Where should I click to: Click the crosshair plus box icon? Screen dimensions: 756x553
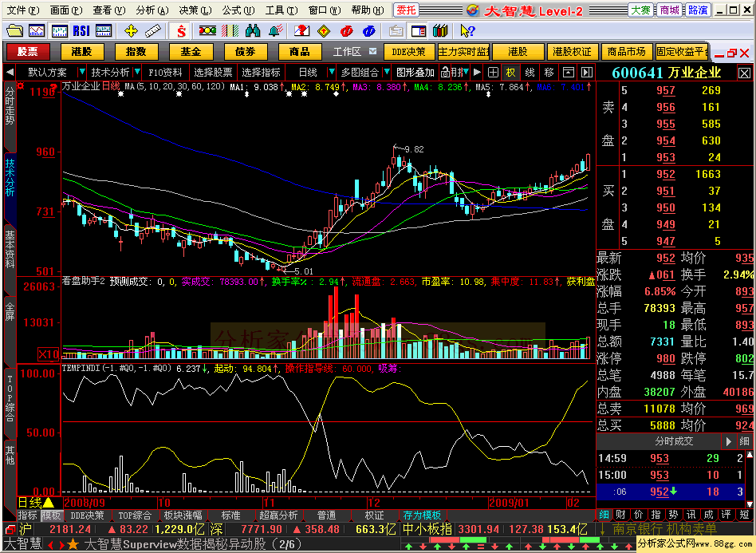tap(493, 73)
